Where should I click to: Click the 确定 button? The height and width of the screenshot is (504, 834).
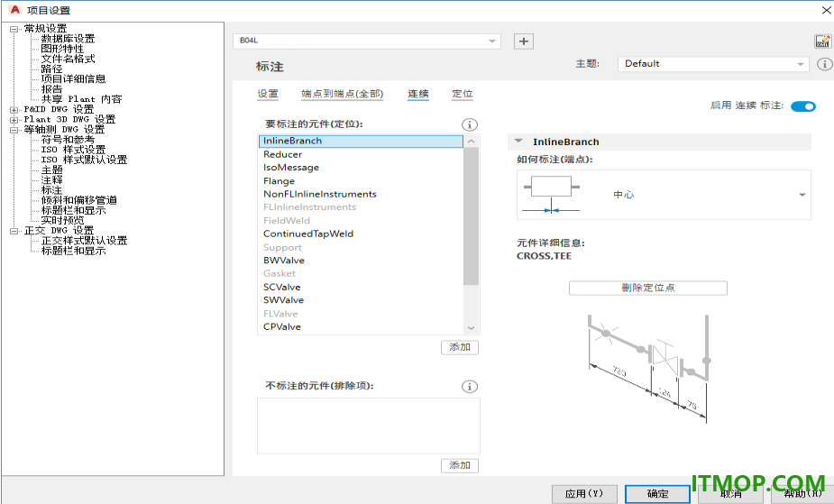pos(657,494)
